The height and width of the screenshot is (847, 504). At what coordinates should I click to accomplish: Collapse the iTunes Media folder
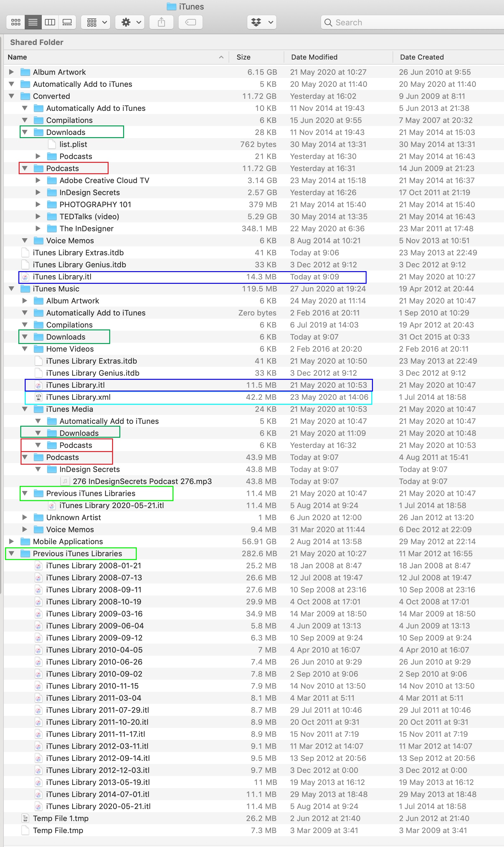25,409
